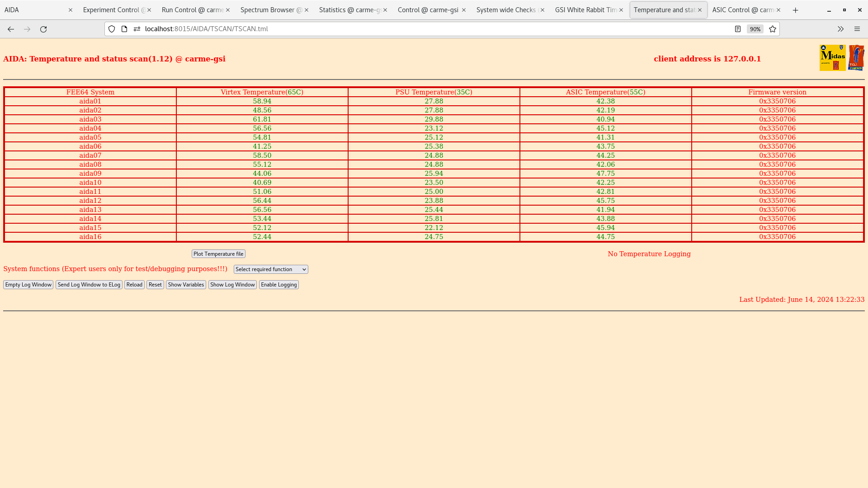Click the browser extensions icon

(x=840, y=28)
